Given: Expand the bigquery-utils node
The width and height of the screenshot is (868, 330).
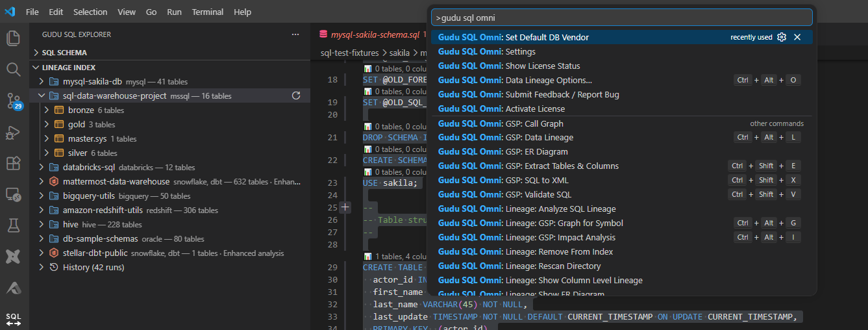Looking at the screenshot, I should [x=42, y=196].
